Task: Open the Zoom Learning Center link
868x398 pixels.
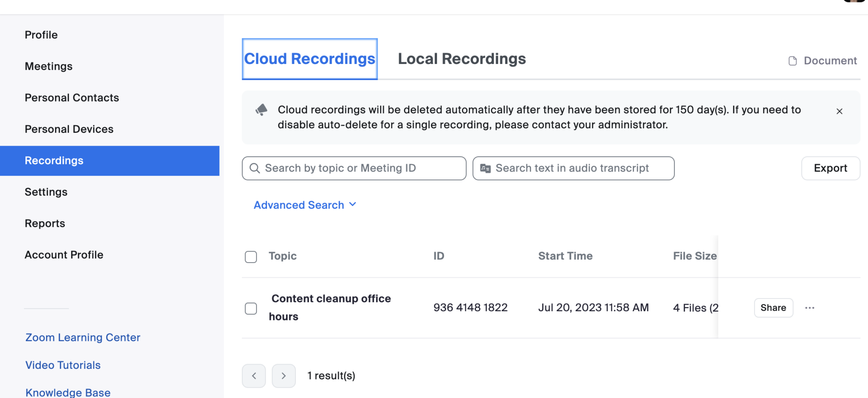Action: click(83, 337)
